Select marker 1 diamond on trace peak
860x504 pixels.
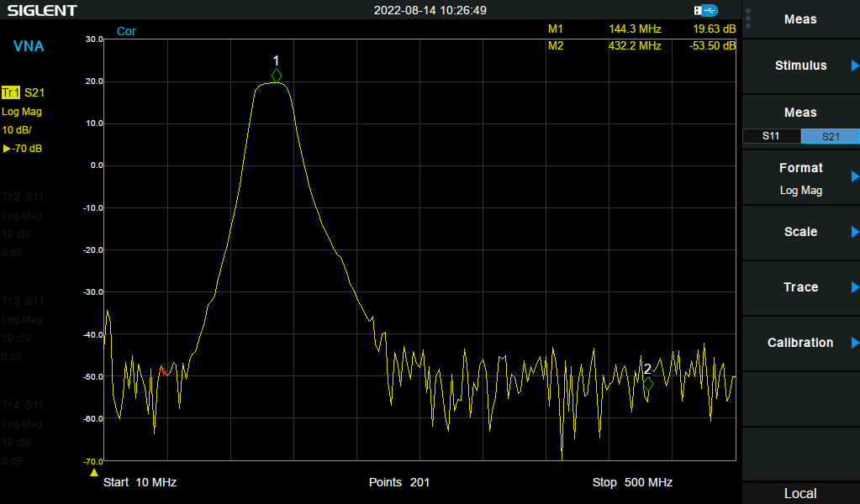coord(277,76)
